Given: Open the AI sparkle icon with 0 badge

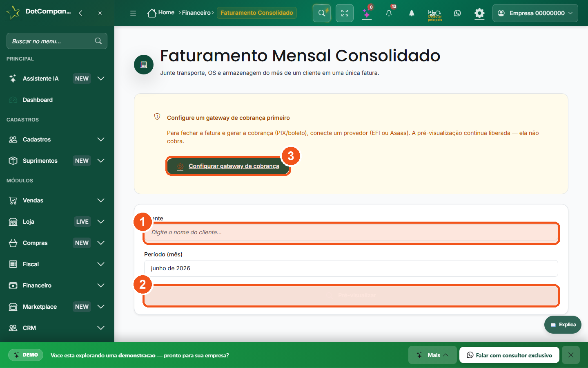Looking at the screenshot, I should point(367,13).
